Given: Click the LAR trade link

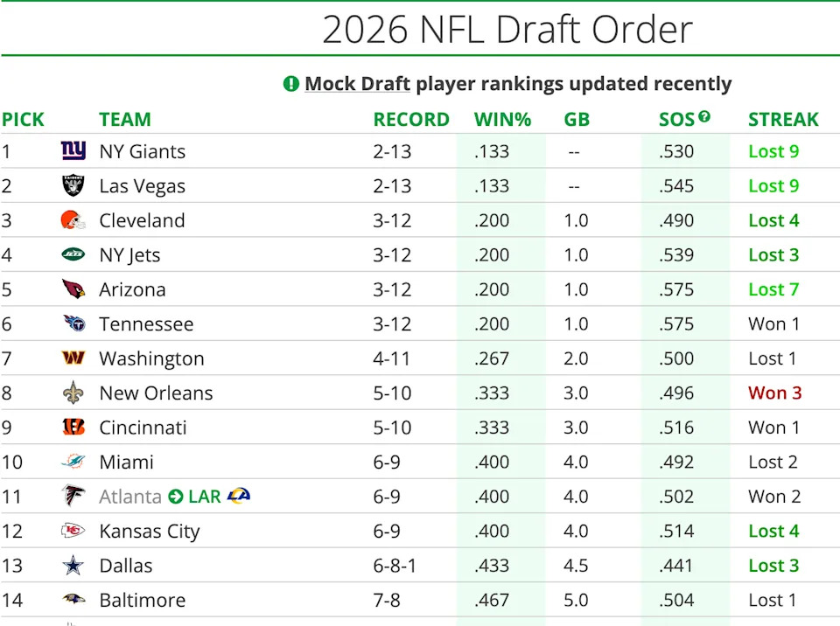Looking at the screenshot, I should tap(204, 497).
